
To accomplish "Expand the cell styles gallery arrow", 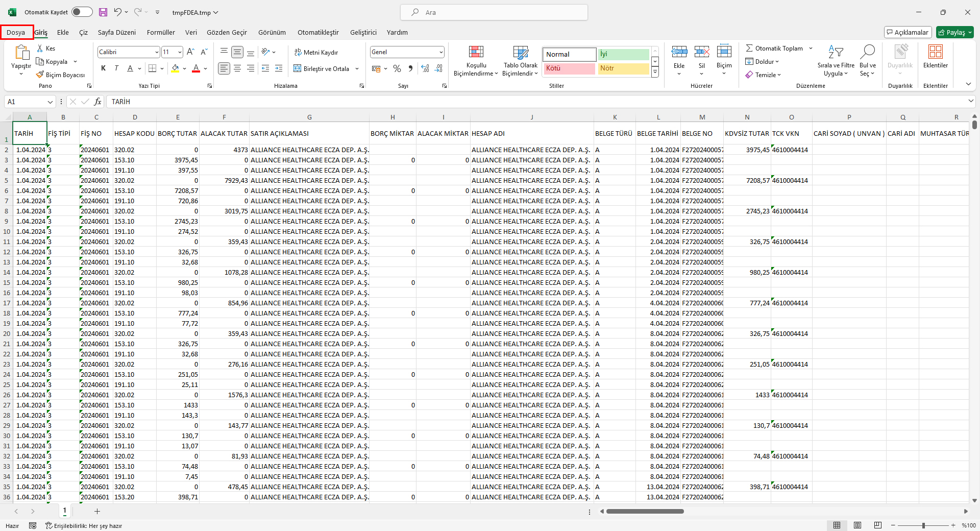I will tap(655, 73).
